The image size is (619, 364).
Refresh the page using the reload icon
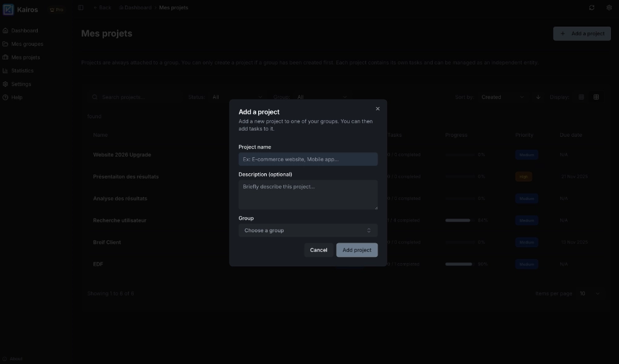pyautogui.click(x=591, y=7)
